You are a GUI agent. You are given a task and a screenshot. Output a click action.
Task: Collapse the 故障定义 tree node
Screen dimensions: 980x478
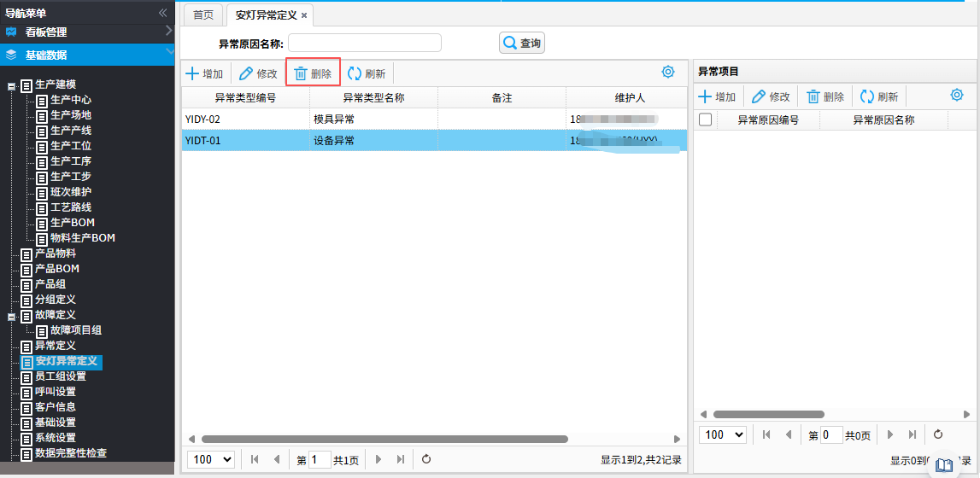point(12,316)
